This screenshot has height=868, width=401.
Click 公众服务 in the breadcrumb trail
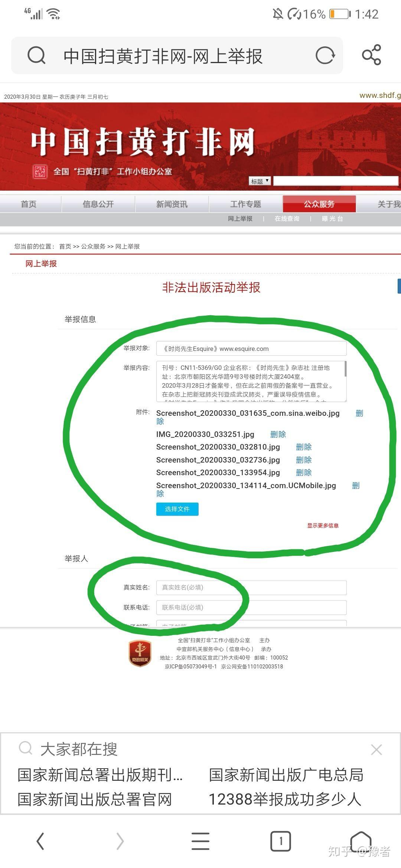pos(93,246)
